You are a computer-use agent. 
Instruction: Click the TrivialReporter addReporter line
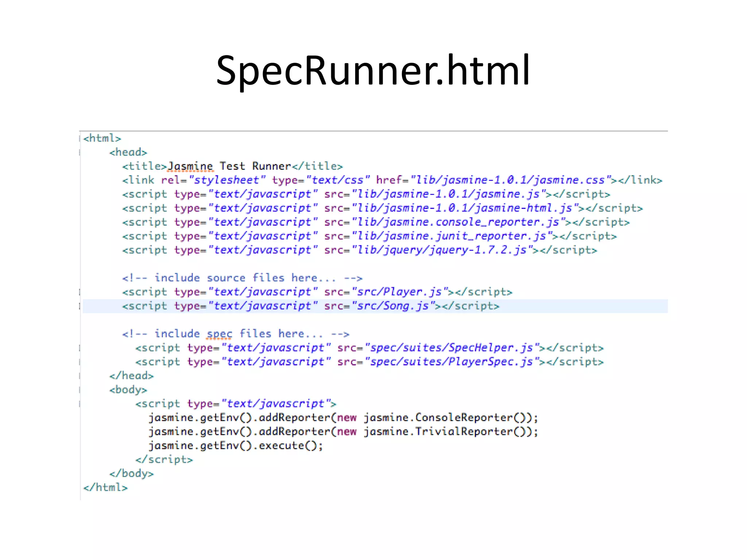343,432
